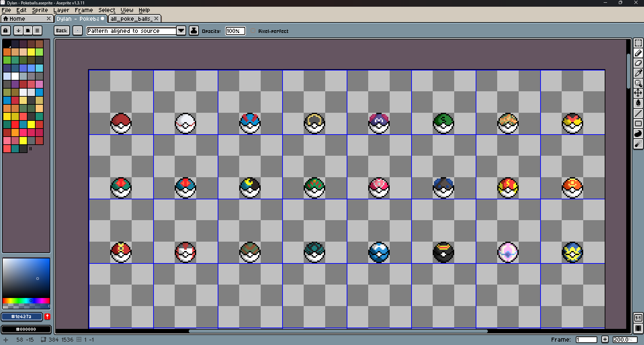Click the purple Master Ball sprite
Viewport: 644px width, 345px height.
tap(379, 123)
